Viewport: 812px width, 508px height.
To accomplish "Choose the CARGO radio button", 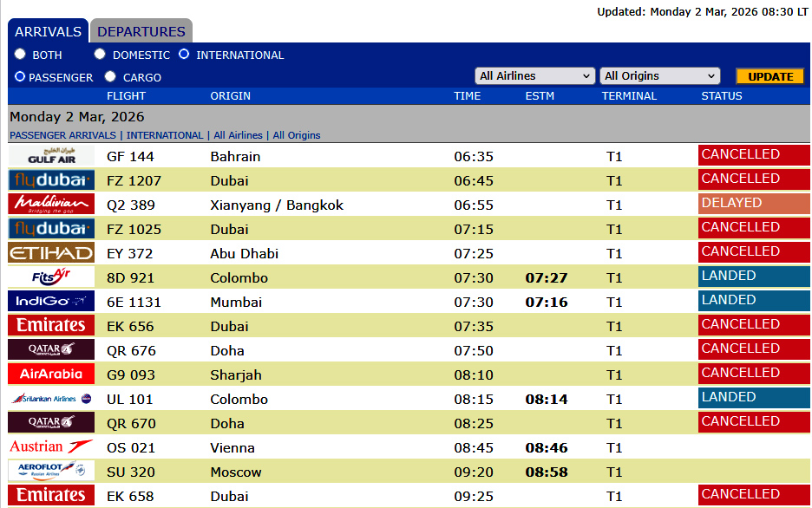I will (x=110, y=76).
